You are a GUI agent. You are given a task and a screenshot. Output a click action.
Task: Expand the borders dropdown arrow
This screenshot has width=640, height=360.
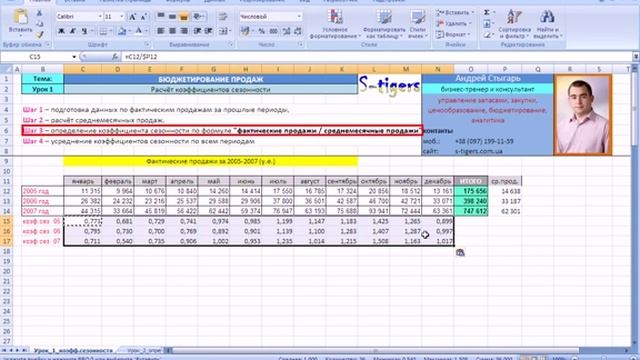coord(111,31)
